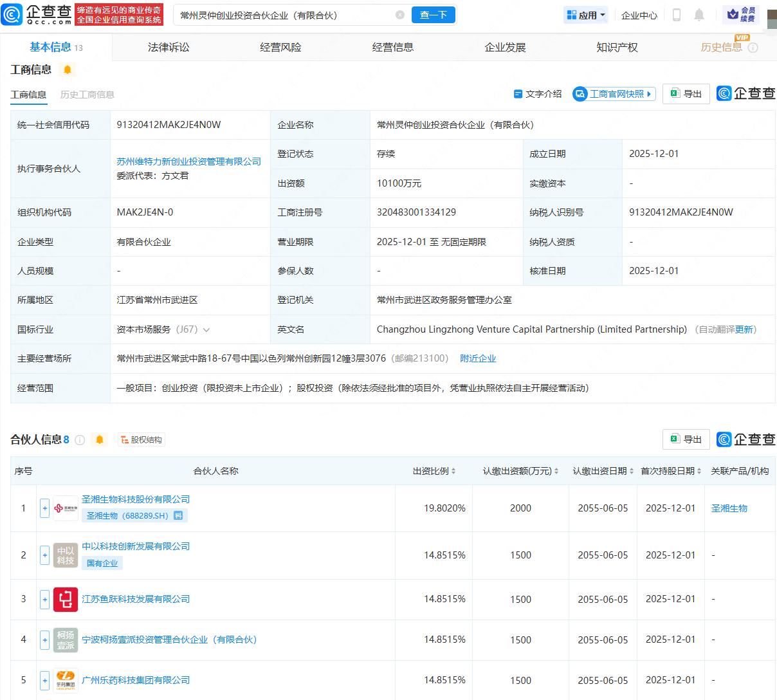
Task: Expand row for 中以科技创新发展有限公司
Action: pos(44,555)
